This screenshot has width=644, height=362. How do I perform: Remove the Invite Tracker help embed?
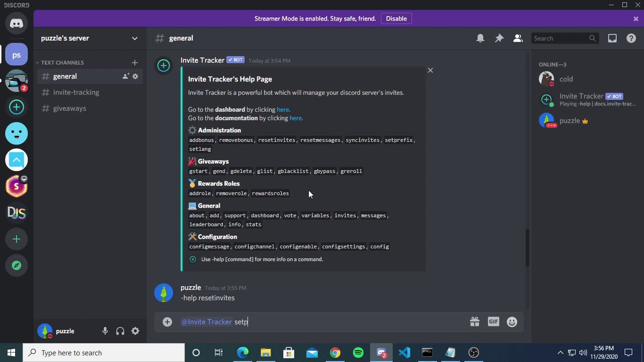(430, 70)
